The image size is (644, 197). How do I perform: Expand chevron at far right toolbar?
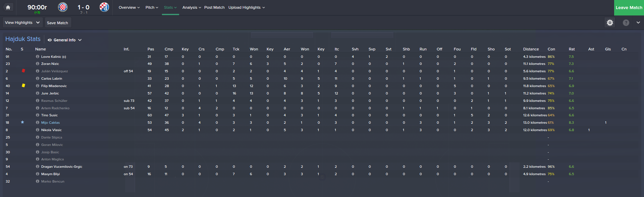(638, 23)
